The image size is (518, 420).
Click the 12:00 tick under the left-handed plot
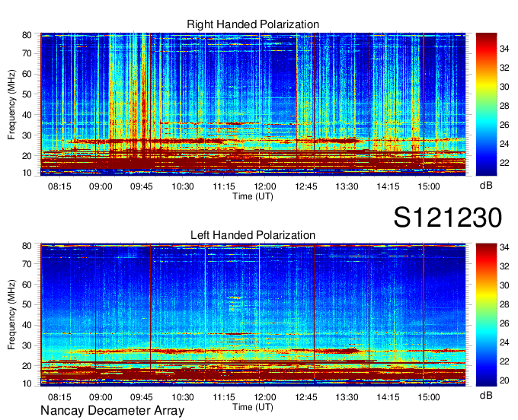(x=264, y=397)
